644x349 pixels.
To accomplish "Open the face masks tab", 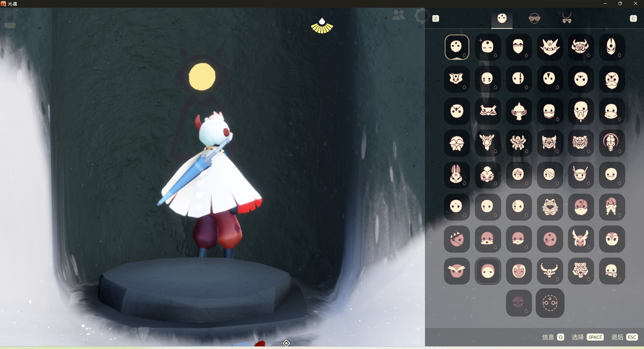I will tap(502, 18).
